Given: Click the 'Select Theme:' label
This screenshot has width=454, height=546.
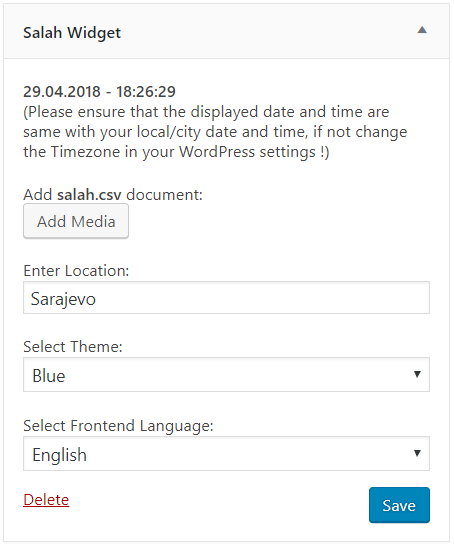Looking at the screenshot, I should [x=73, y=347].
